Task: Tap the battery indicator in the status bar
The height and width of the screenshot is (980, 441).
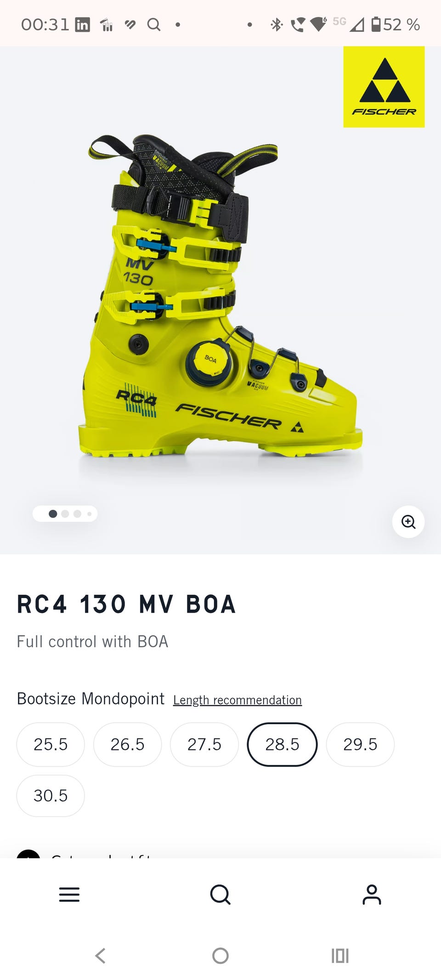Action: 376,24
